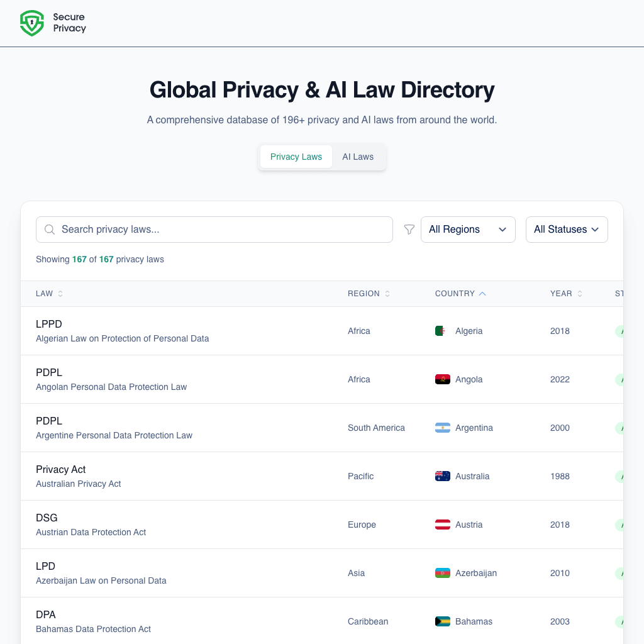Click inside the privacy laws search field

pyautogui.click(x=214, y=230)
